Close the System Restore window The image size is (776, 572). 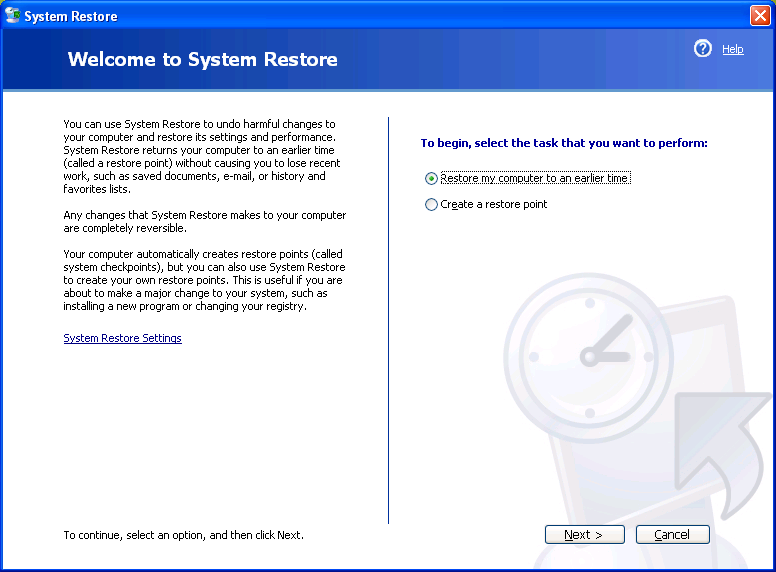point(760,15)
